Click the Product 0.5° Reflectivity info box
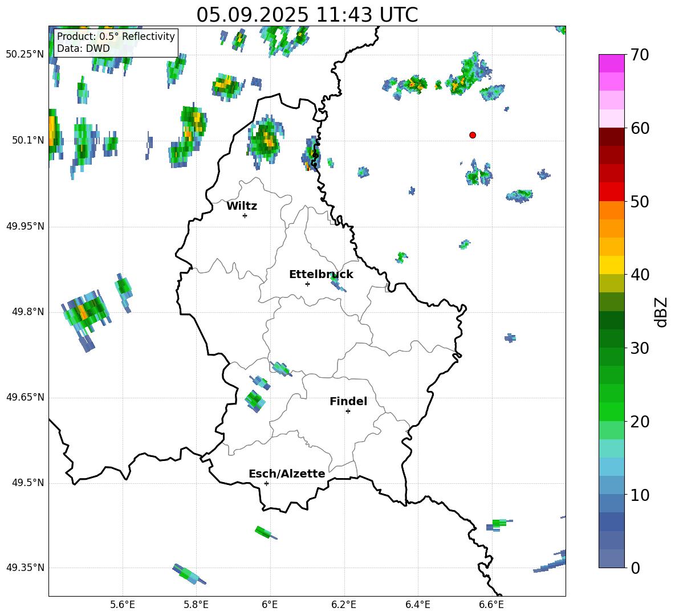This screenshot has width=675, height=616. coord(116,43)
